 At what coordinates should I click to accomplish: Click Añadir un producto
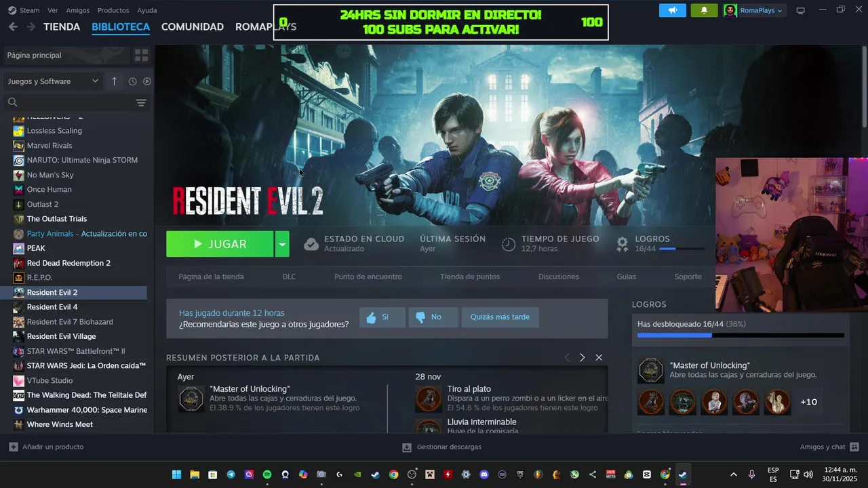pyautogui.click(x=46, y=447)
